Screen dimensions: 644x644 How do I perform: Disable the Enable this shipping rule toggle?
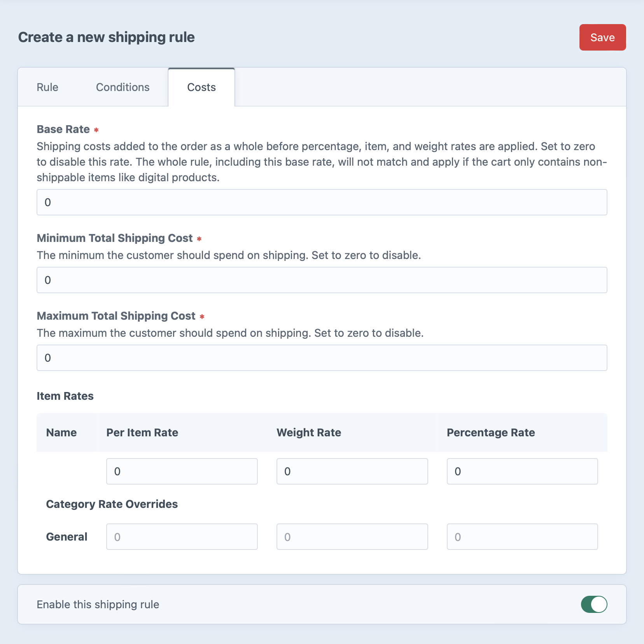[594, 604]
